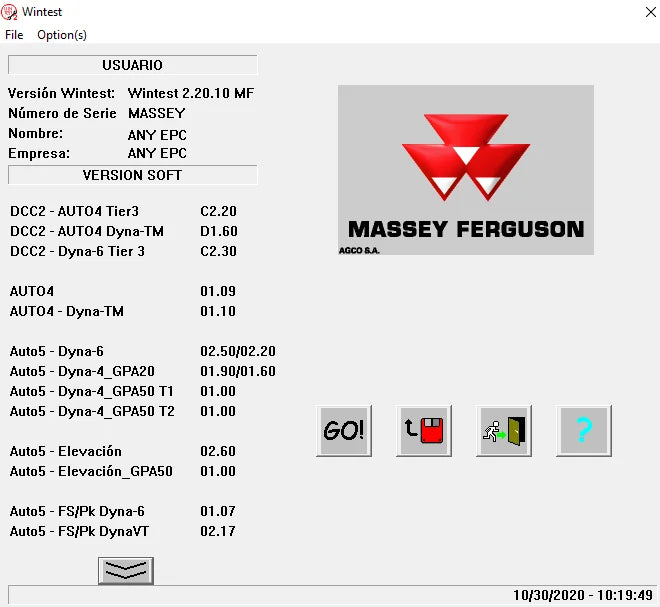Click the exit door icon
660x607 pixels.
504,431
